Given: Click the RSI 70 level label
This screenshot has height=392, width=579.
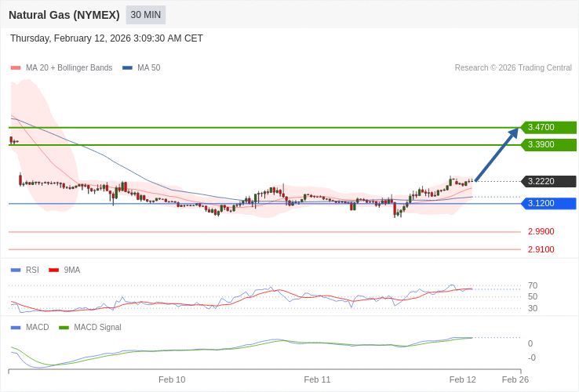Looking at the screenshot, I should click(532, 285).
